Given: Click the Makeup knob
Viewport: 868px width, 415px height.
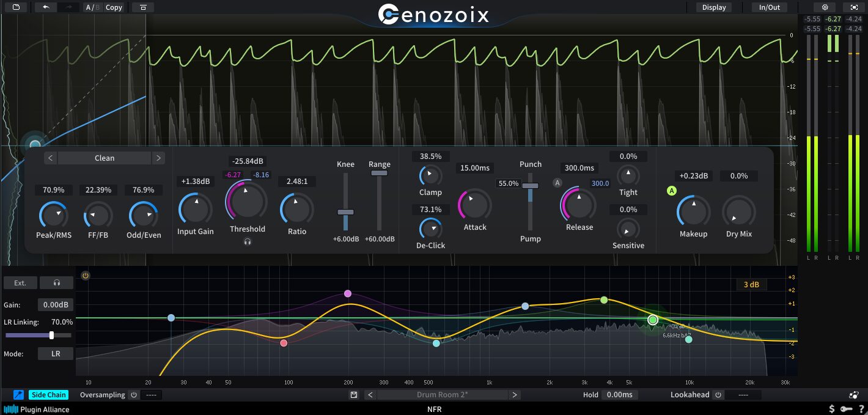Looking at the screenshot, I should 693,211.
